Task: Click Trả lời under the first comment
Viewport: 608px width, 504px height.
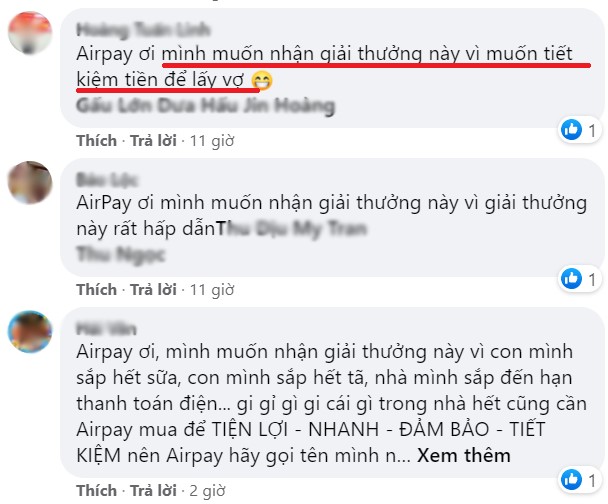Action: tap(153, 140)
